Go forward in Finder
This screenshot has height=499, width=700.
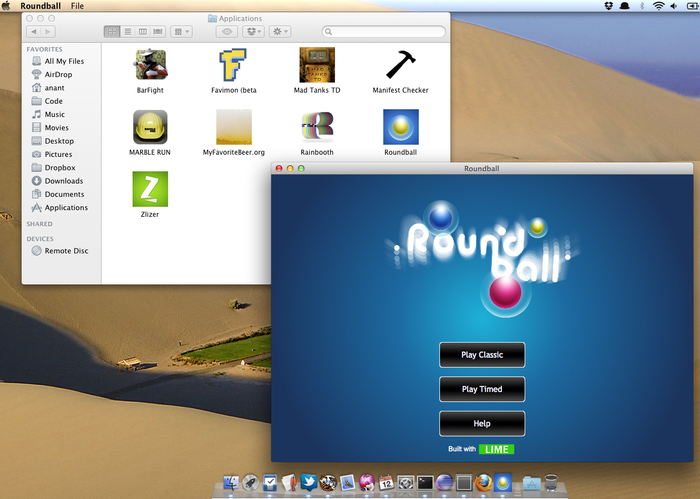pyautogui.click(x=48, y=32)
